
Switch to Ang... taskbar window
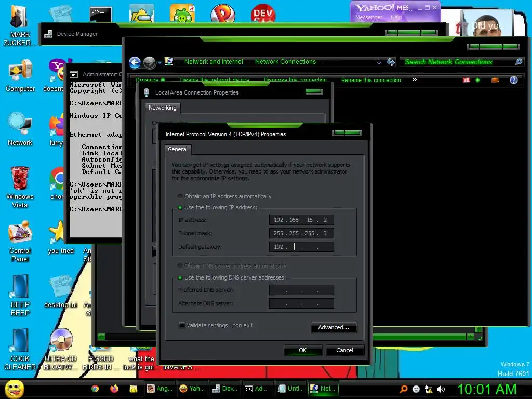(x=159, y=389)
